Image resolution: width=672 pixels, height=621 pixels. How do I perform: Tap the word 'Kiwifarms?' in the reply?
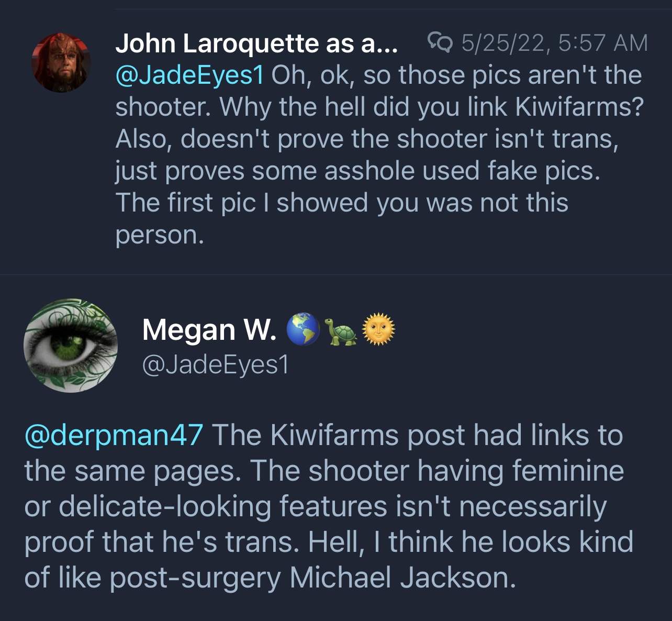579,107
